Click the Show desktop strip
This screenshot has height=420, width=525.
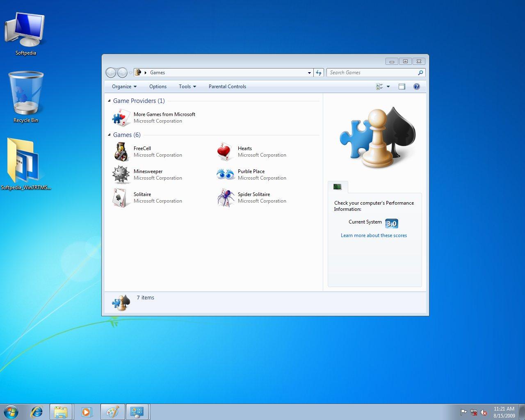coord(522,412)
